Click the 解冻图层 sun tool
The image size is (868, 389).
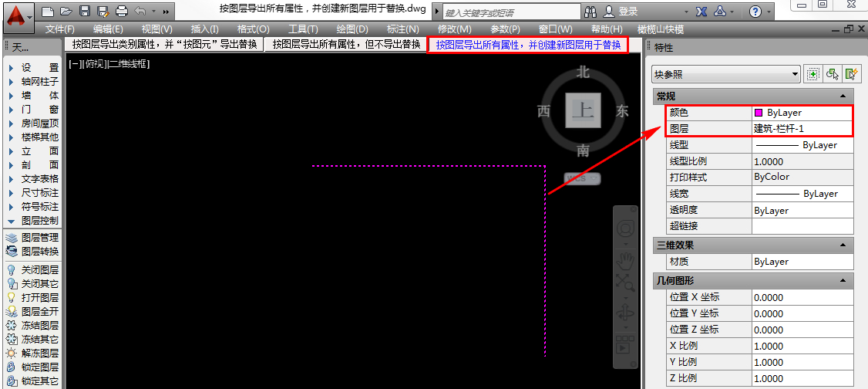(x=32, y=353)
